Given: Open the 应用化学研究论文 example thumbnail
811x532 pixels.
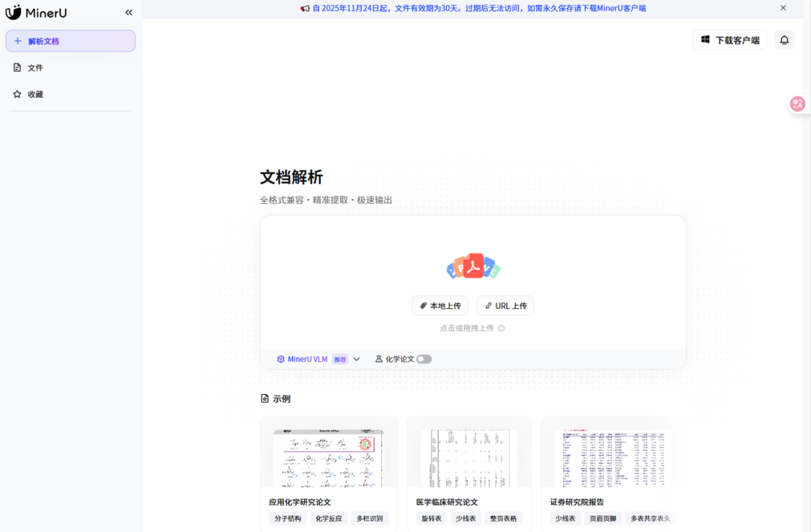Looking at the screenshot, I should coord(328,458).
